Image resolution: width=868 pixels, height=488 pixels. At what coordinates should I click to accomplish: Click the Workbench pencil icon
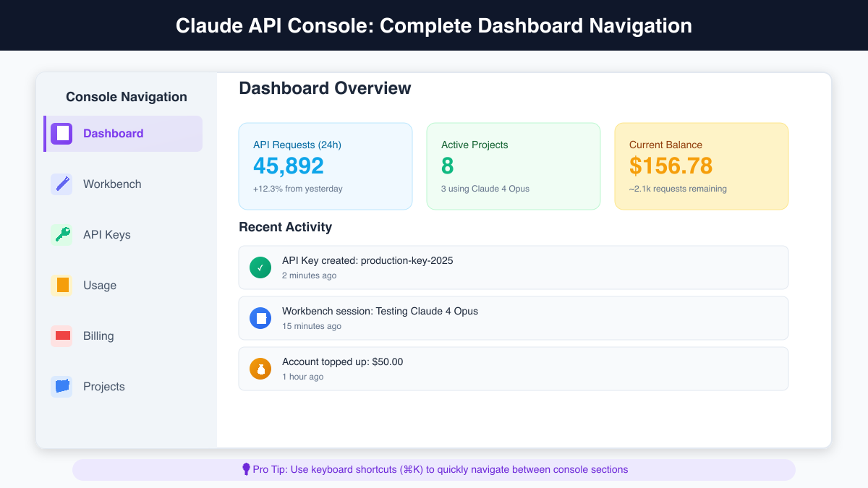tap(61, 184)
